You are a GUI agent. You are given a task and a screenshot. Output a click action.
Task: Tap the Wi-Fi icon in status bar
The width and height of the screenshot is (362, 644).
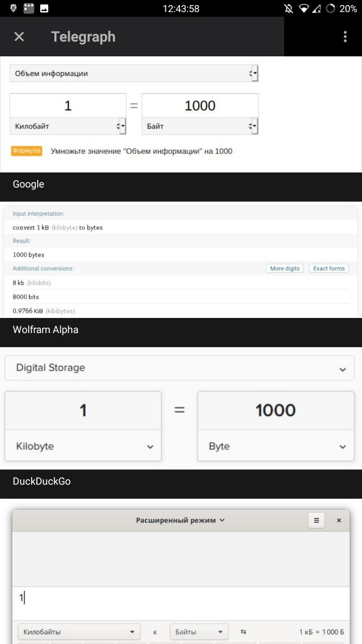[x=303, y=9]
